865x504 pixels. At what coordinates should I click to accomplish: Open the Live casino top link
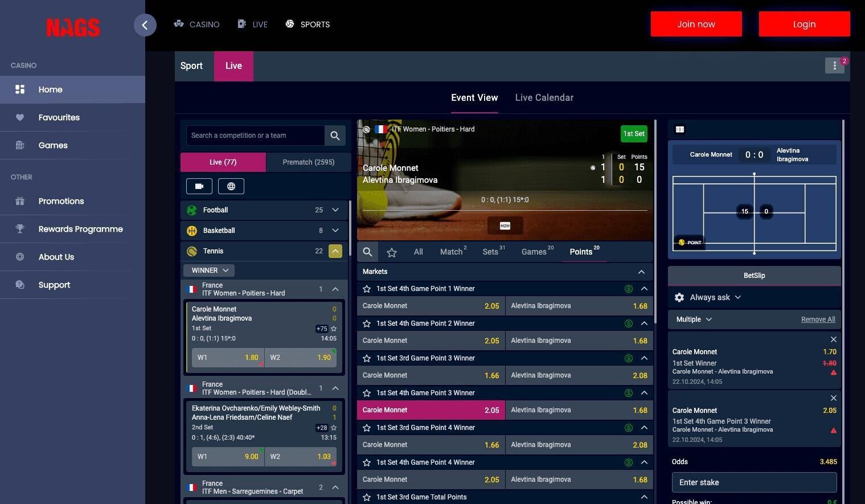point(252,24)
